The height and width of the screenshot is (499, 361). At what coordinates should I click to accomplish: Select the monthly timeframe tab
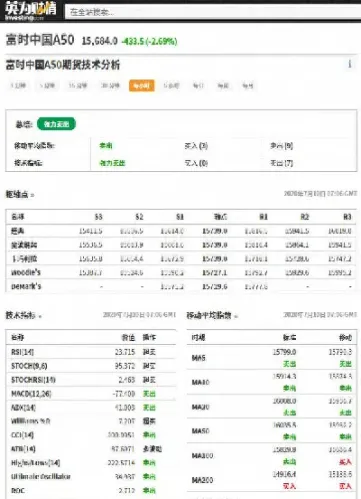248,86
